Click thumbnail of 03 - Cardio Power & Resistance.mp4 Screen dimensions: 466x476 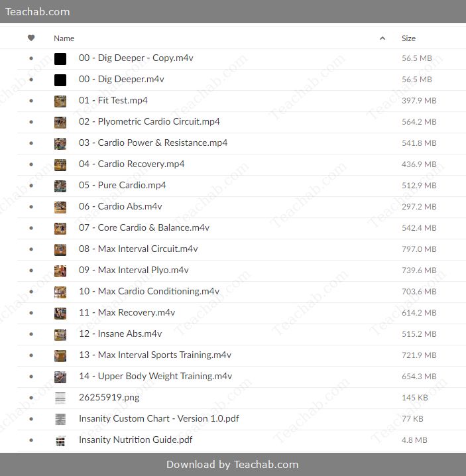pos(60,144)
